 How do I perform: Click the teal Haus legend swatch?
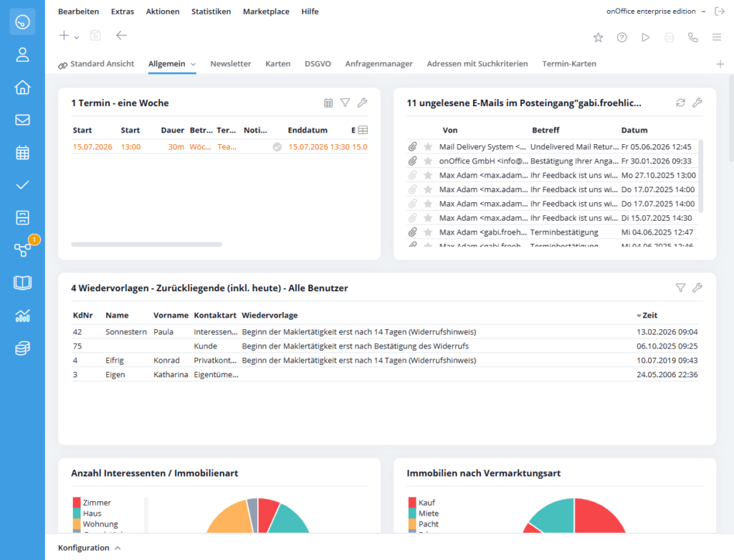click(x=77, y=513)
